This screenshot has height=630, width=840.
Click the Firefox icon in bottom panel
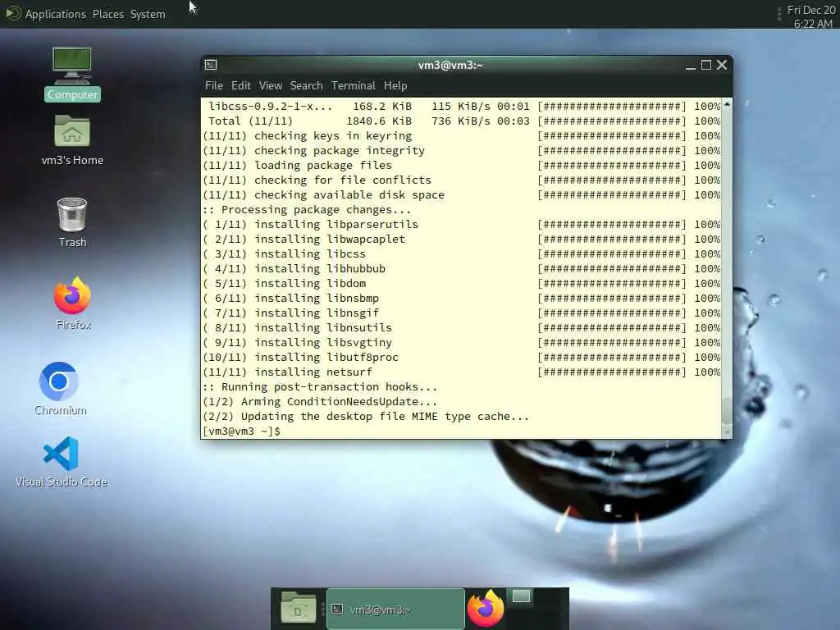pos(486,608)
